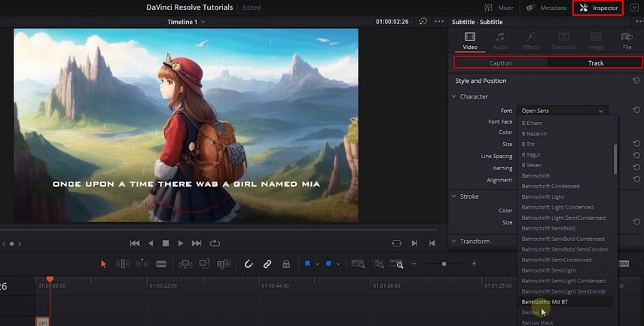Select the Caption tab

500,62
